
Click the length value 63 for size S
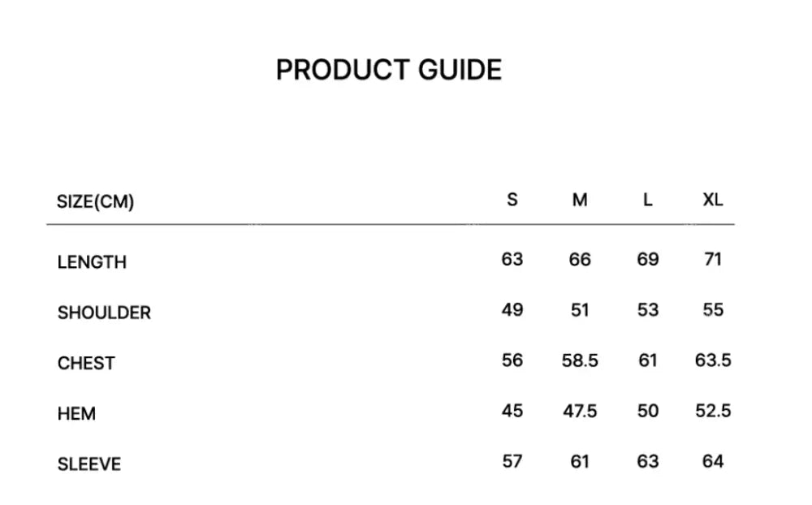coord(512,260)
